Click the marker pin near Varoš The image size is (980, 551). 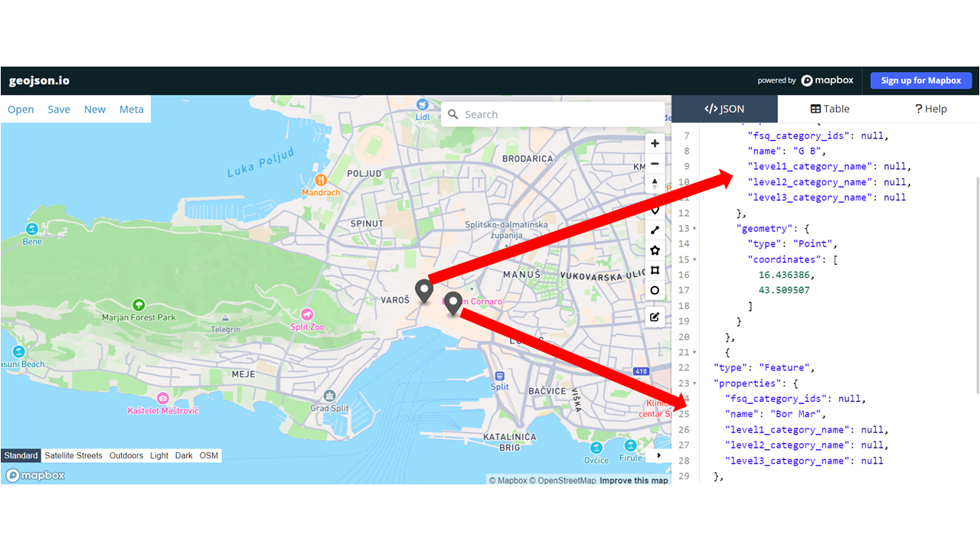[x=424, y=291]
